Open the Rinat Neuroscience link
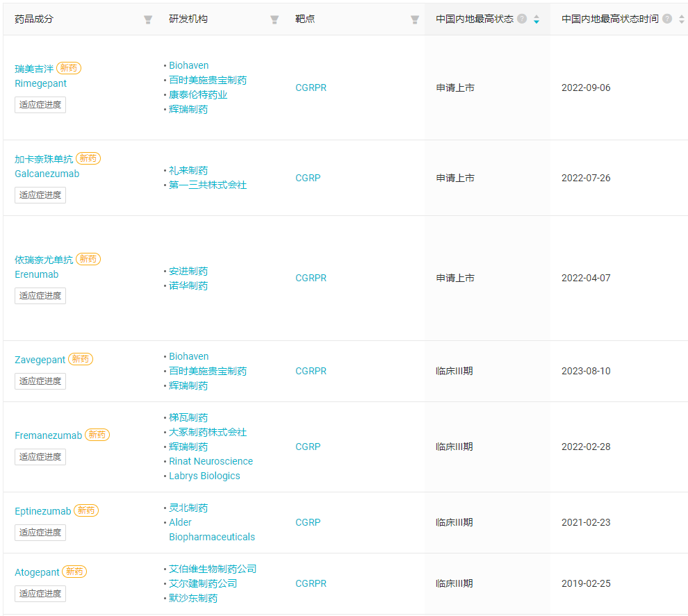688x616 pixels. pyautogui.click(x=211, y=461)
